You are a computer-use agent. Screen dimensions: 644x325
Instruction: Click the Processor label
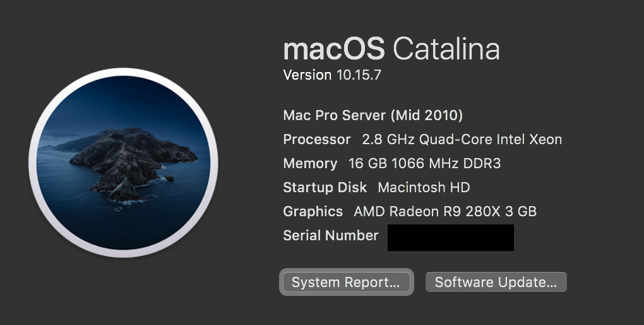tap(317, 140)
